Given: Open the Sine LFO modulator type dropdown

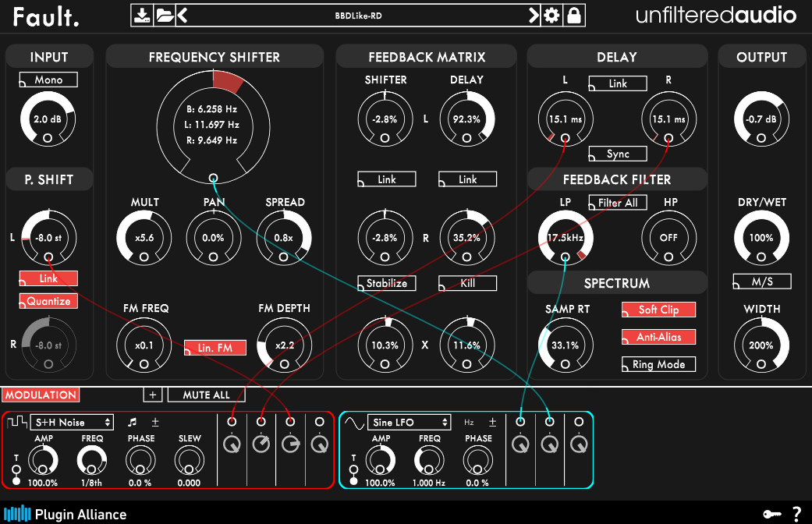Looking at the screenshot, I should pyautogui.click(x=410, y=423).
